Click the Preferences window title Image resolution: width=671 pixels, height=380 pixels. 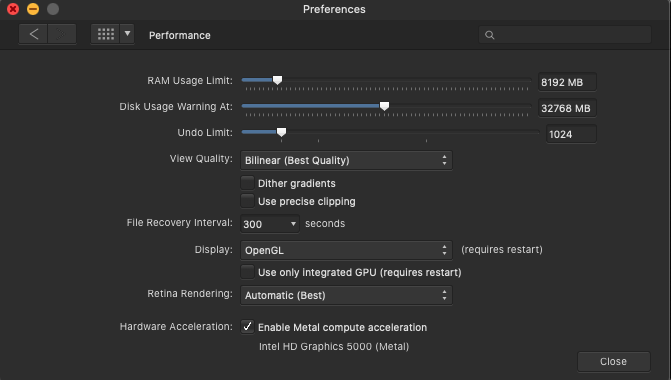point(334,9)
